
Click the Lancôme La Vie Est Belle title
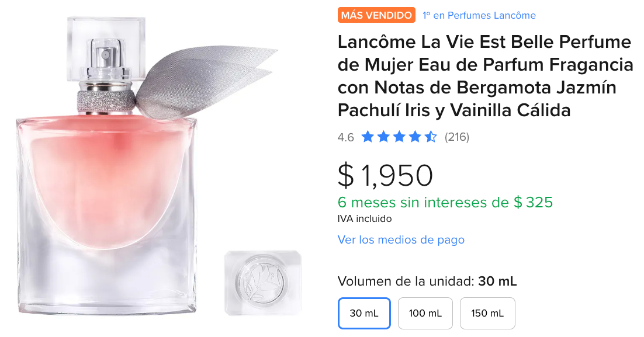[x=485, y=76]
